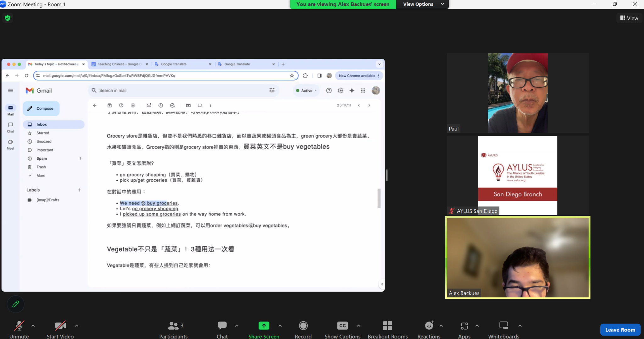The height and width of the screenshot is (339, 644).
Task: Click the green Share Screen button
Action: [264, 329]
